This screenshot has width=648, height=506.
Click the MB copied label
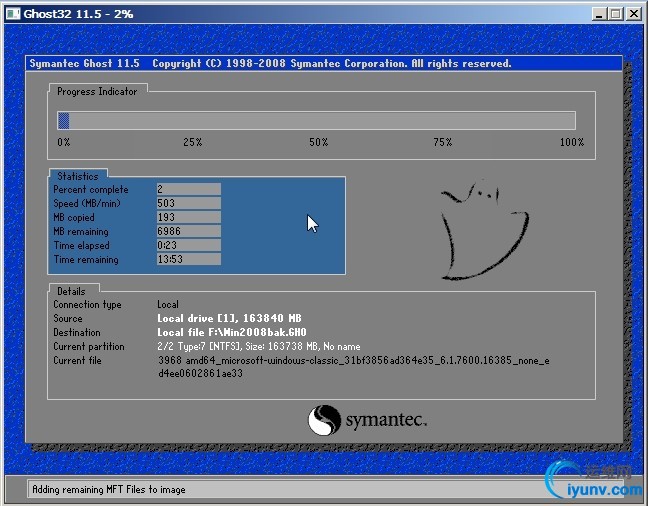[x=74, y=217]
